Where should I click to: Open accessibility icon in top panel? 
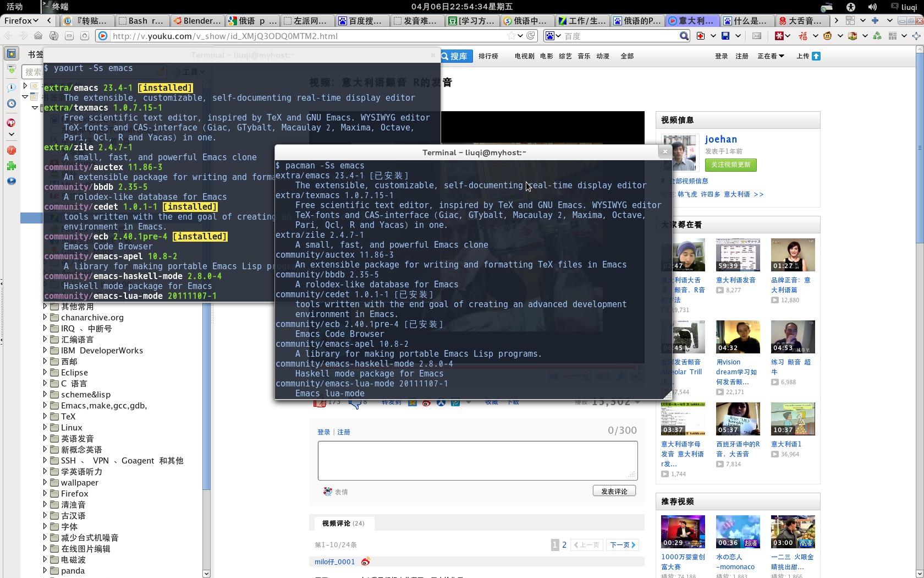point(851,7)
